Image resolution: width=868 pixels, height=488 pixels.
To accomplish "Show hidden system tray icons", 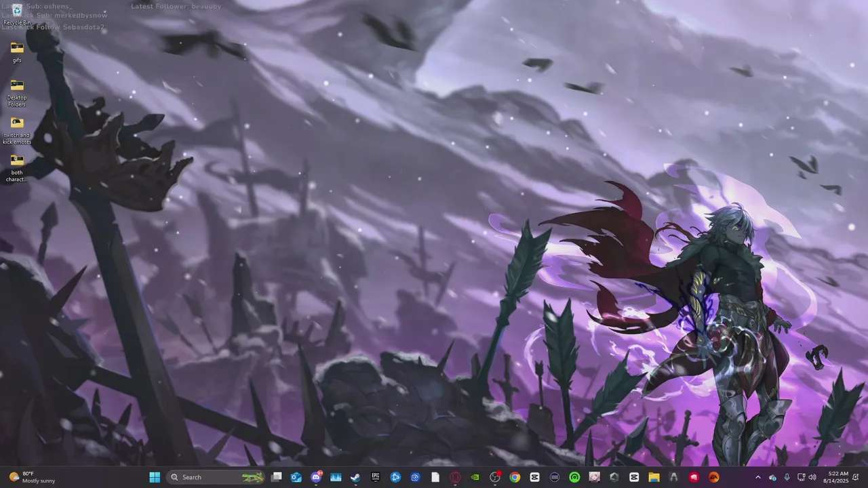I will coord(758,477).
